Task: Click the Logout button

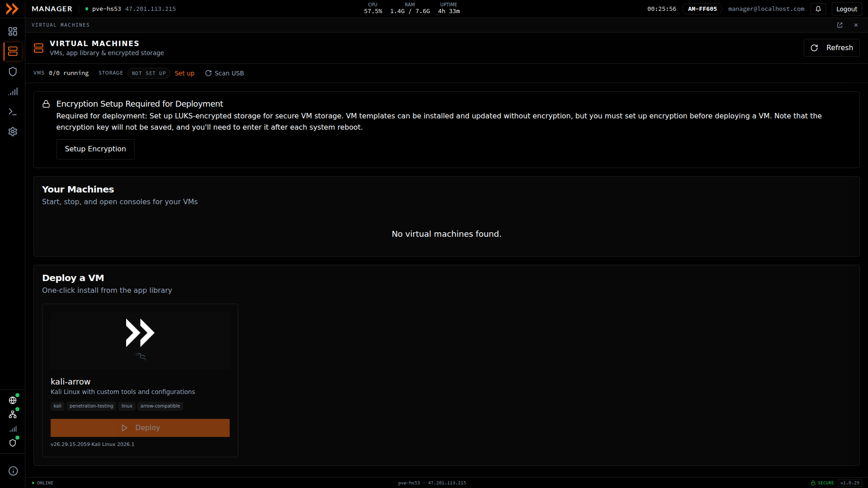Action: [x=846, y=9]
